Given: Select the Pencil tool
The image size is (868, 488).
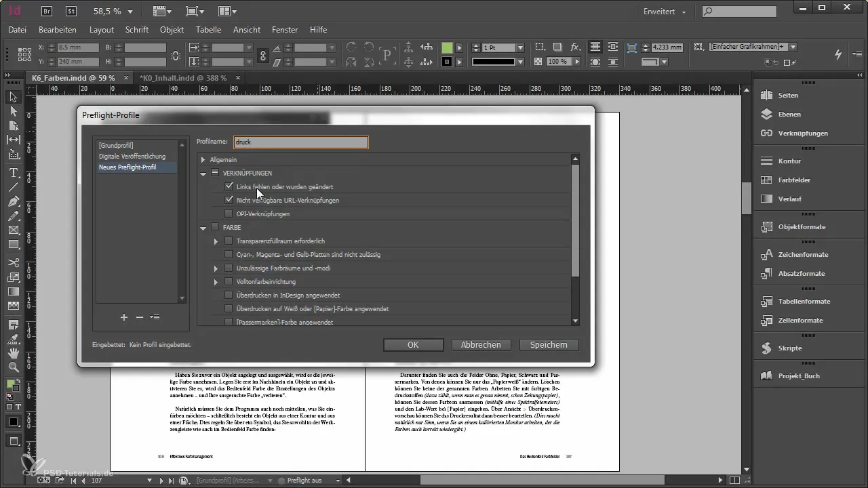Looking at the screenshot, I should point(13,216).
